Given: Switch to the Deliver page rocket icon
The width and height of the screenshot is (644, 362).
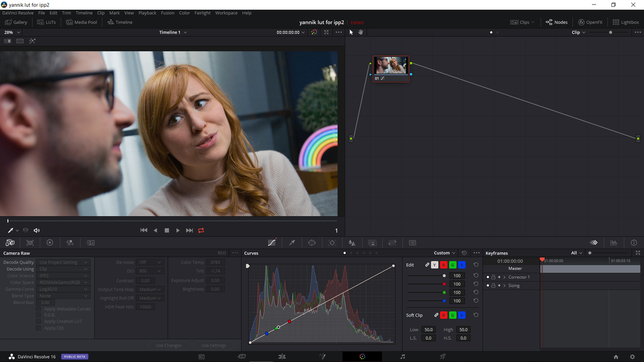Looking at the screenshot, I should pos(443,356).
